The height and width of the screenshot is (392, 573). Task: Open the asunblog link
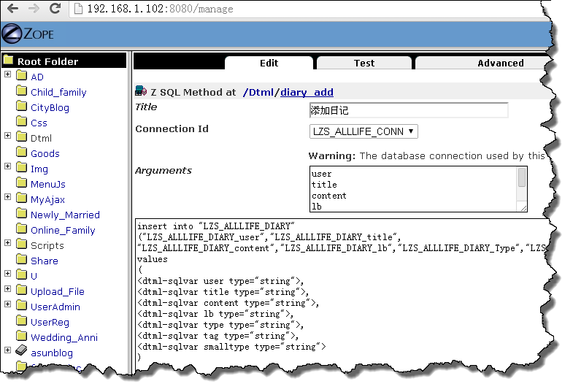[x=52, y=353]
